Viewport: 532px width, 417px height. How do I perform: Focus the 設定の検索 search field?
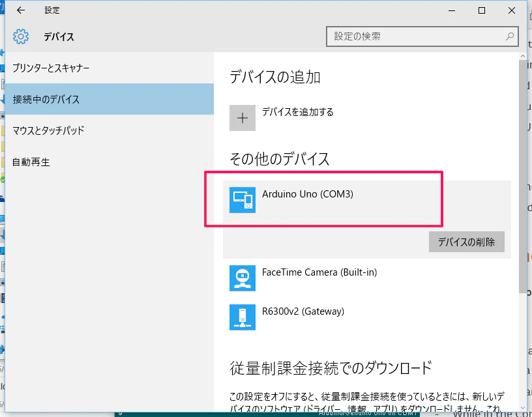point(422,36)
